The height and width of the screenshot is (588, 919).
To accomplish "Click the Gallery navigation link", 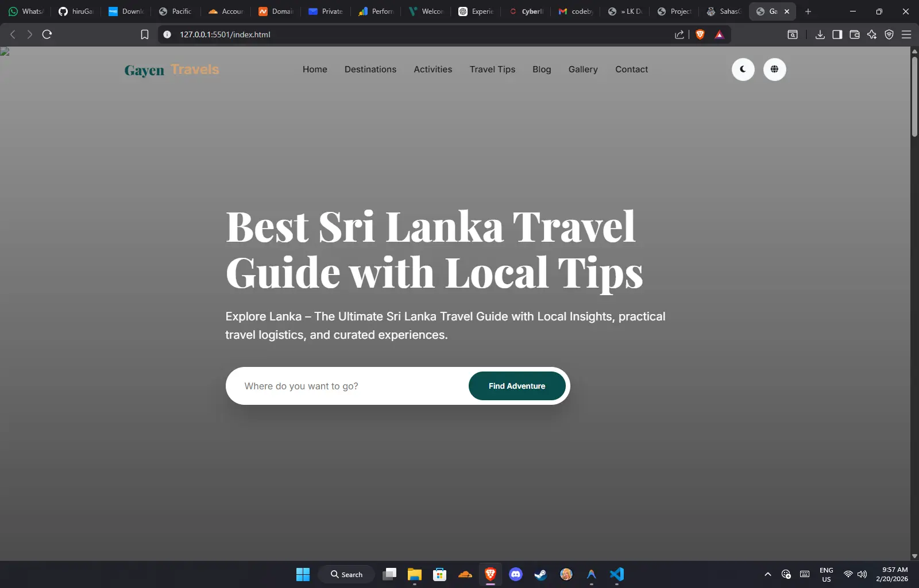I will coord(582,69).
